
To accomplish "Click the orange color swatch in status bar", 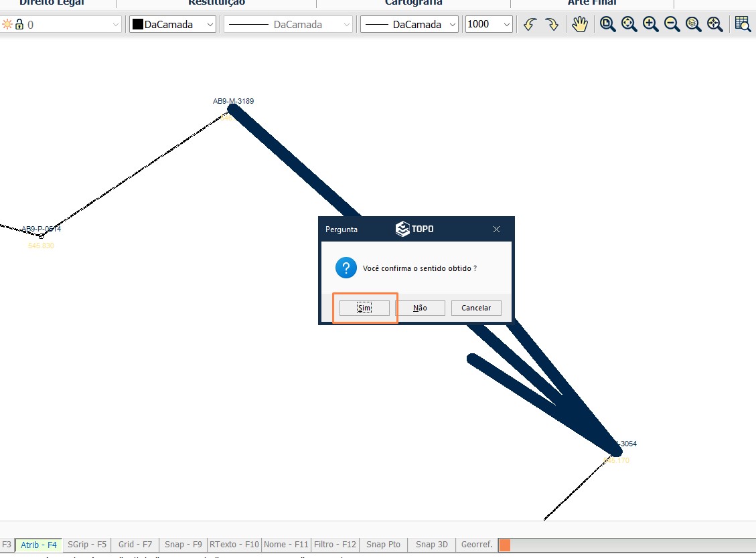I will [505, 545].
